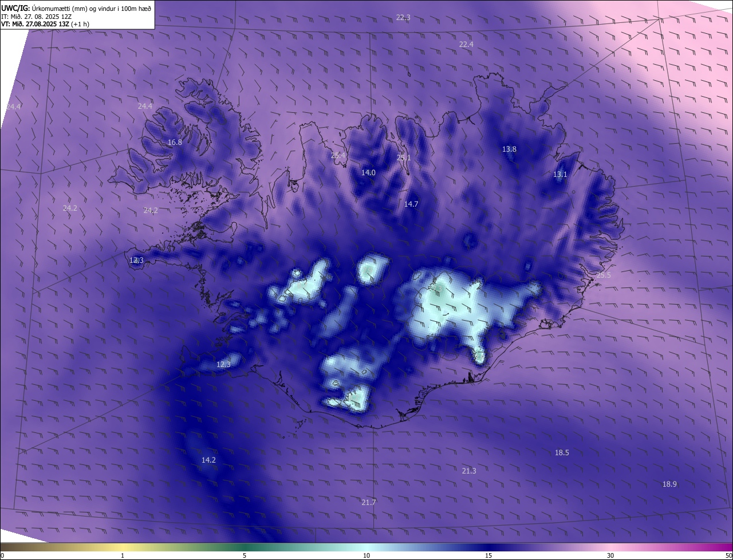The image size is (733, 560).
Task: Click the map title "UWC/IG: Úrkomumætti (mm) og vindur í 100m hæð"
Action: click(x=76, y=7)
